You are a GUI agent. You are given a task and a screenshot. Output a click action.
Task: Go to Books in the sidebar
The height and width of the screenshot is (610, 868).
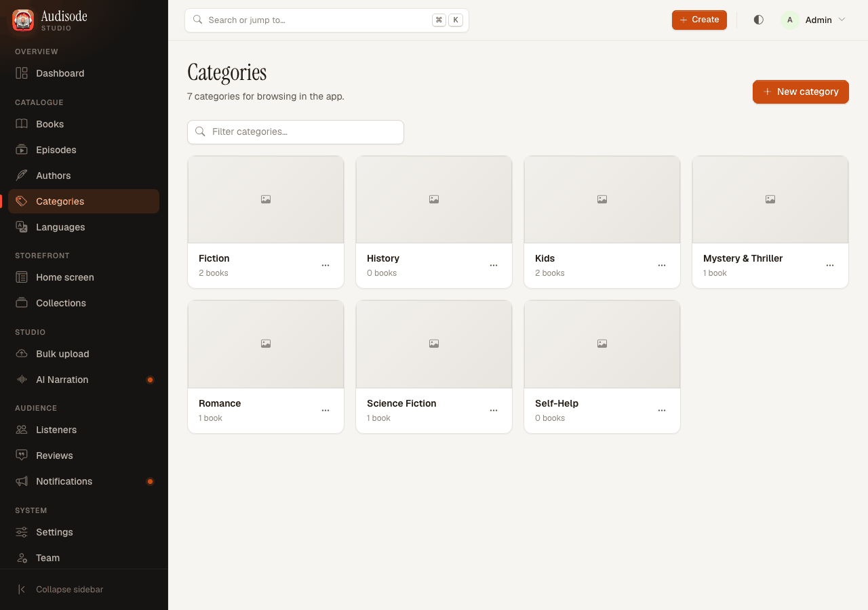point(84,124)
